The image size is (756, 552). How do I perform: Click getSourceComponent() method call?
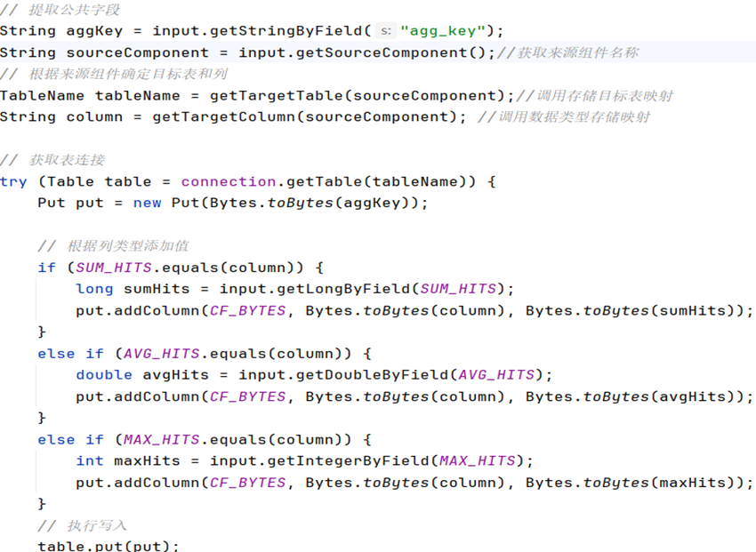coord(391,52)
